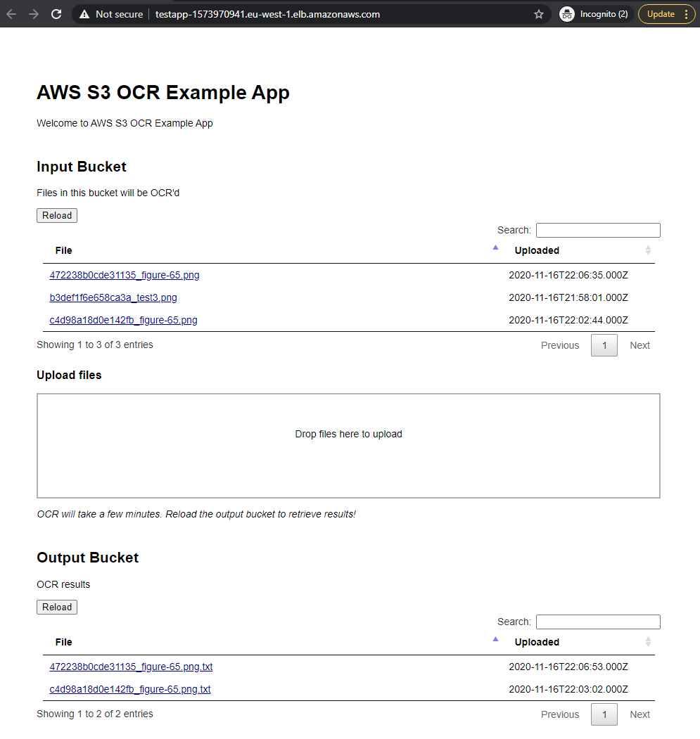
Task: Open the Not secure warning icon
Action: [84, 14]
